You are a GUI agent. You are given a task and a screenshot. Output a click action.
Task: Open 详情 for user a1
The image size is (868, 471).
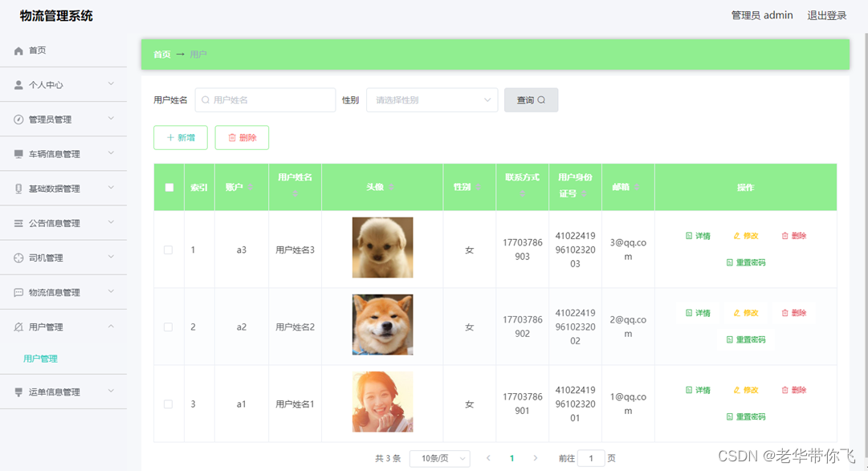coord(698,390)
